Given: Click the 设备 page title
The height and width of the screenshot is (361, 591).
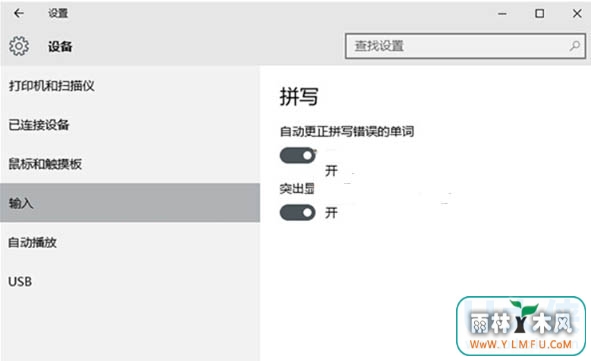Looking at the screenshot, I should click(60, 46).
